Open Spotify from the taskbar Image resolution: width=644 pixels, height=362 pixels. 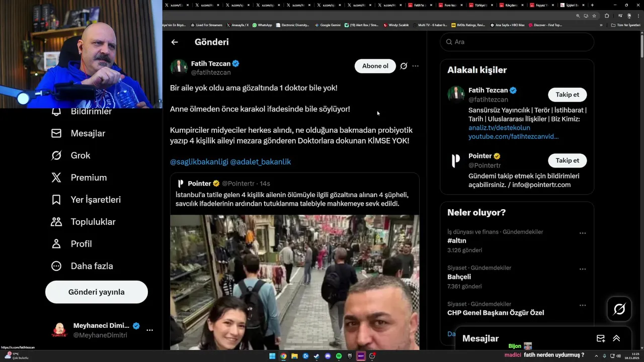pyautogui.click(x=339, y=356)
